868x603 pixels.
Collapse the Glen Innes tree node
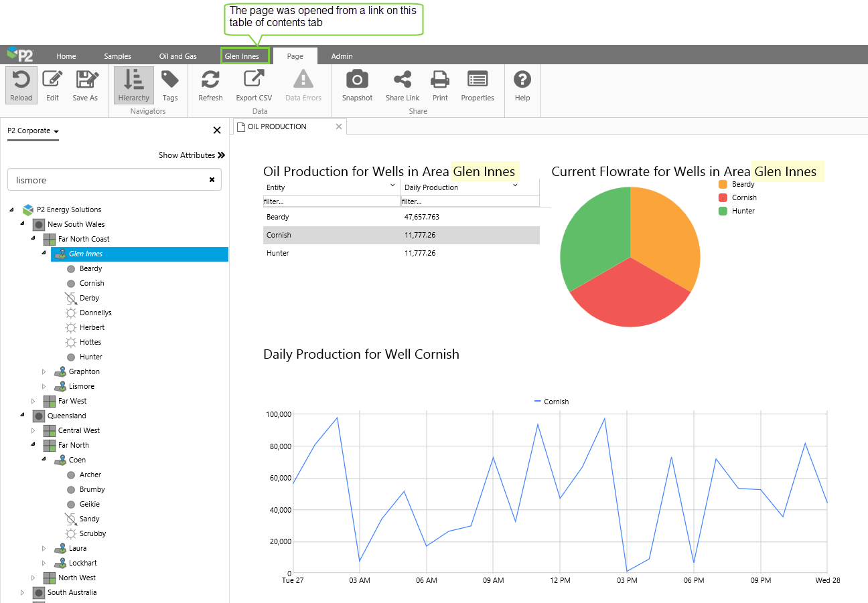pos(44,254)
